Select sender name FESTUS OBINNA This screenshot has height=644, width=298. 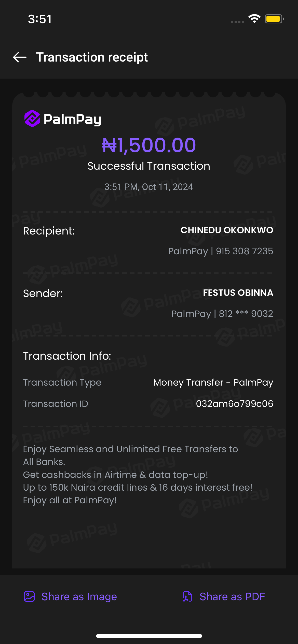pyautogui.click(x=238, y=293)
